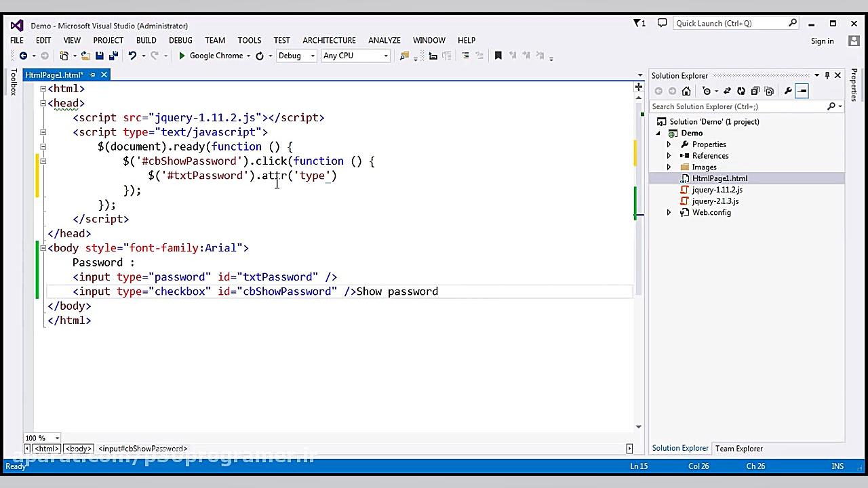Select the HtmlPage1.html document tab

(x=54, y=75)
